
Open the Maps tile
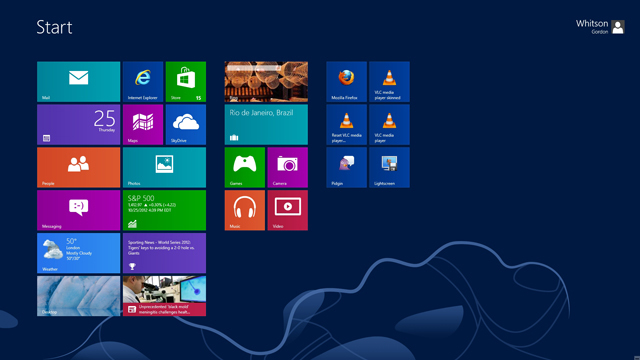click(x=143, y=124)
